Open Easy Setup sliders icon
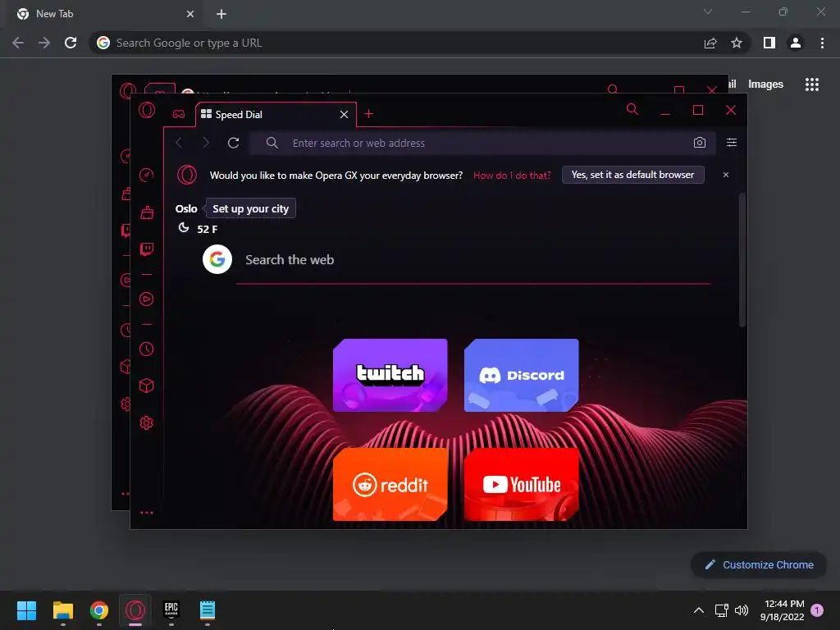The height and width of the screenshot is (630, 840). coord(731,143)
